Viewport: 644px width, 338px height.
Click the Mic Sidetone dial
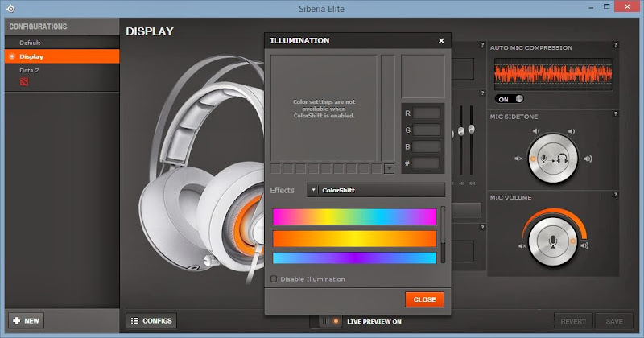pos(553,159)
